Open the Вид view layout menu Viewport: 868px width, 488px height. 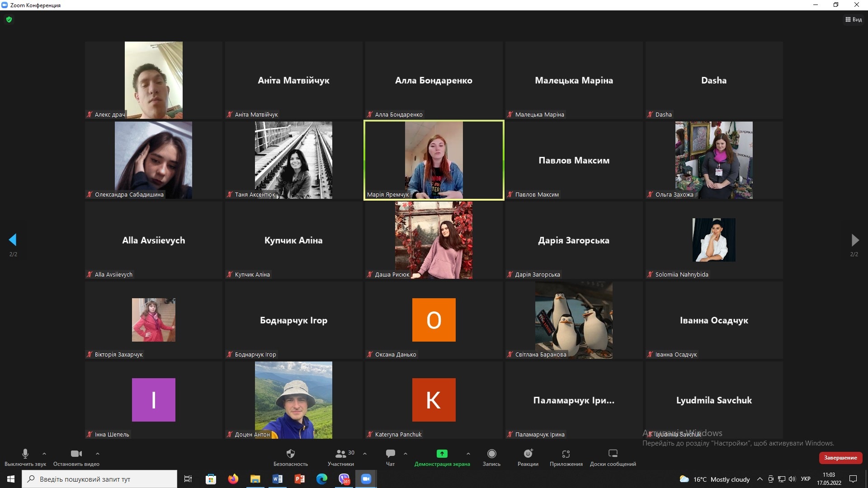click(854, 19)
